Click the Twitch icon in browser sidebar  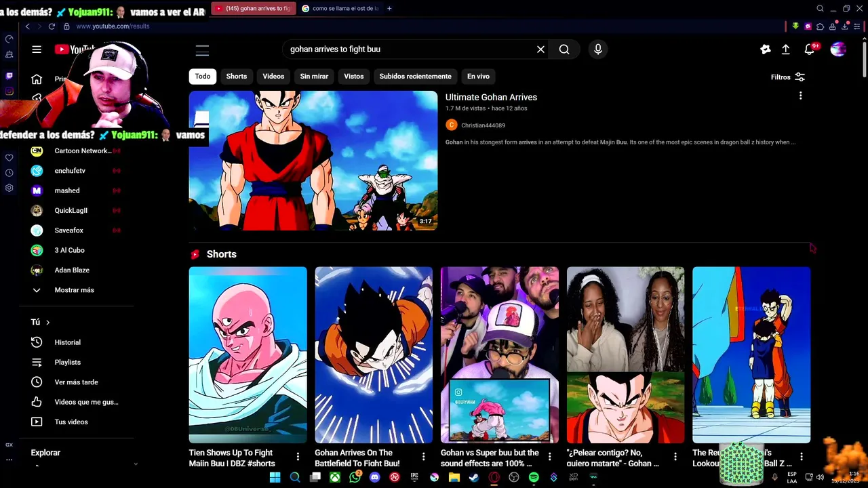[x=9, y=76]
